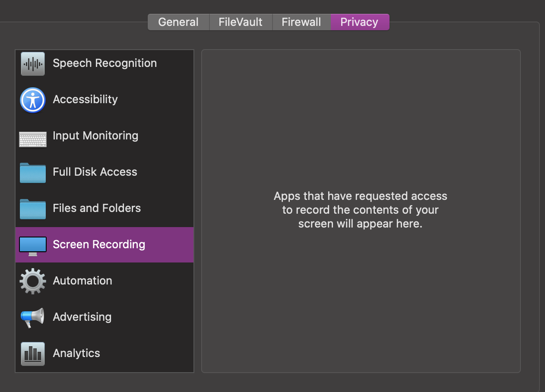
Task: Select Speech Recognition label in the sidebar
Action: 105,63
